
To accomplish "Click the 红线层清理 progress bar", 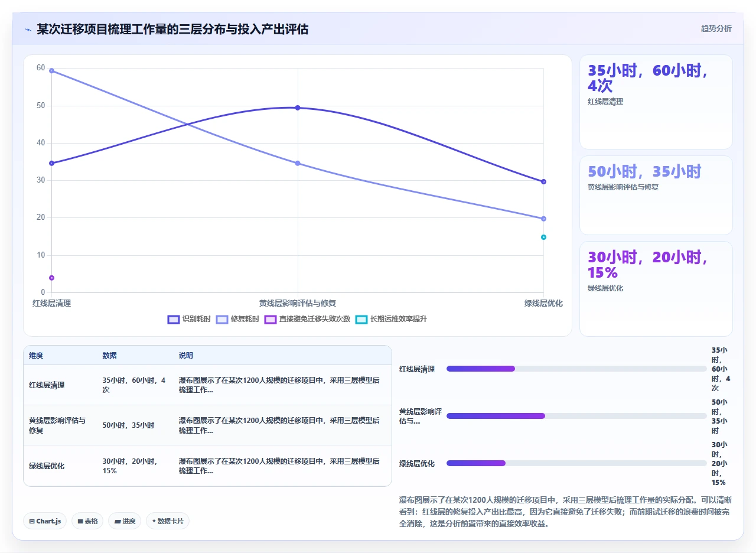I will click(576, 369).
